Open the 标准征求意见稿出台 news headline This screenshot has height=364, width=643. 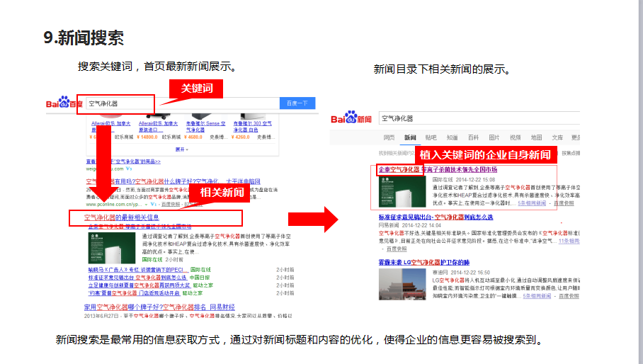pos(436,217)
